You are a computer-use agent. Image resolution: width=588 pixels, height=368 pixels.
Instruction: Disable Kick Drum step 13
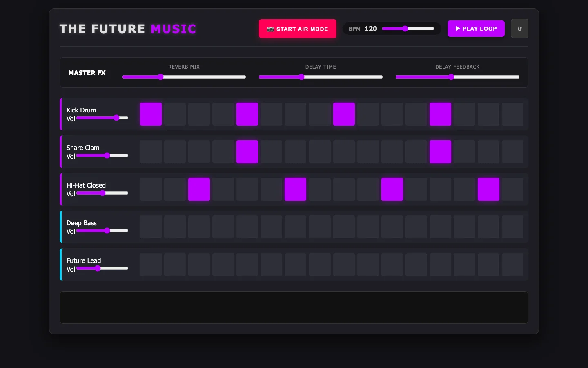[x=440, y=114]
